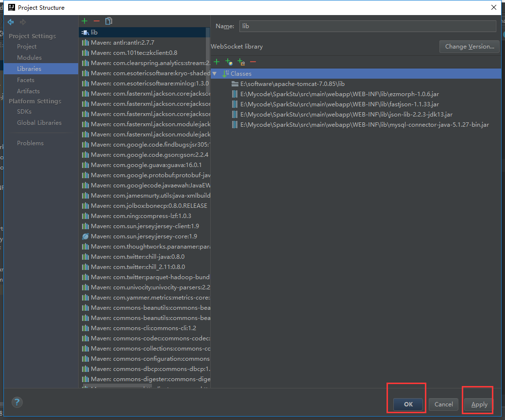This screenshot has height=420, width=505.
Task: Select the Libraries settings page
Action: 41,68
